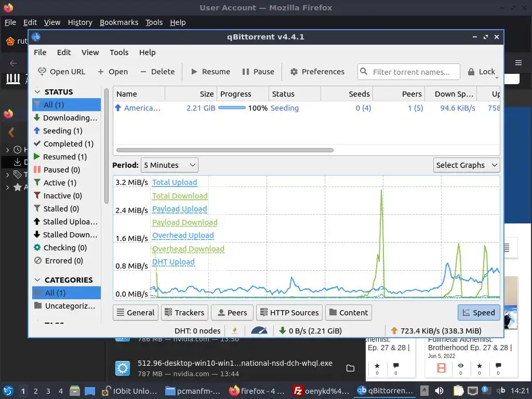Screen dimensions: 532x399
Task: Click the connection status flame icon
Action: click(x=235, y=330)
